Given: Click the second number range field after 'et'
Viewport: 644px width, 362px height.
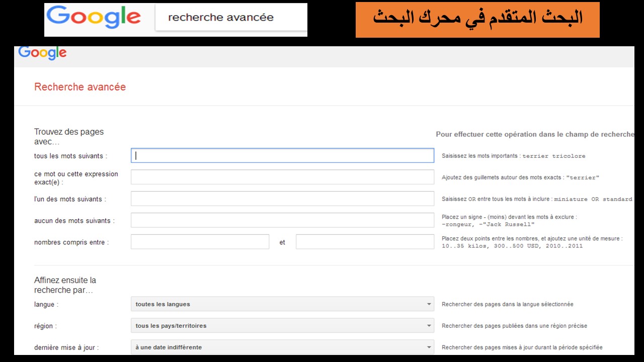Looking at the screenshot, I should 365,242.
